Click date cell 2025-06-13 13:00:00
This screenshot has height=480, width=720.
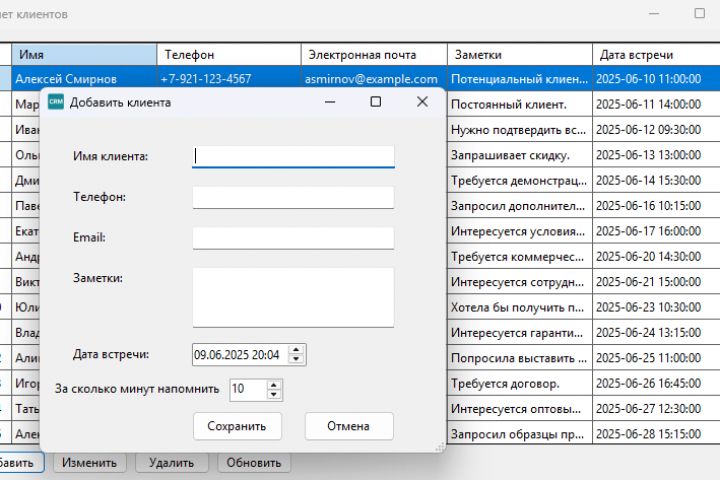pyautogui.click(x=657, y=155)
